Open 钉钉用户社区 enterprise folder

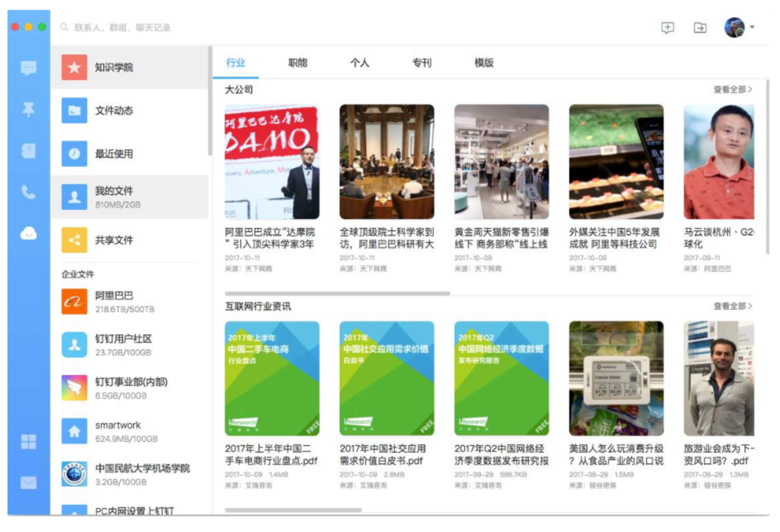point(129,345)
